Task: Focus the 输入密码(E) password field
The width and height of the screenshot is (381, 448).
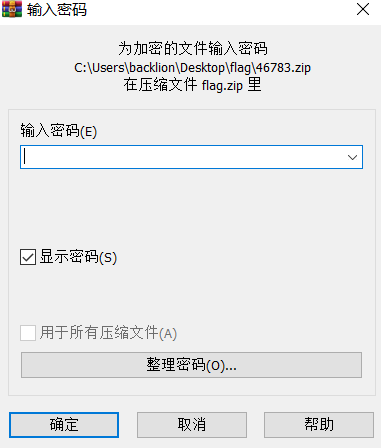Action: pos(191,157)
